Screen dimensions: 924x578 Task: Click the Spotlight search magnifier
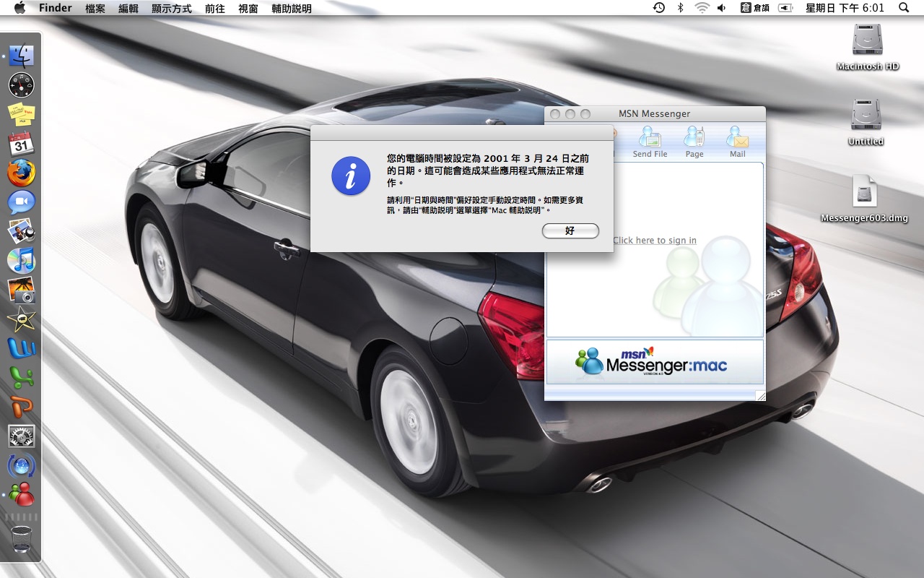tap(904, 8)
